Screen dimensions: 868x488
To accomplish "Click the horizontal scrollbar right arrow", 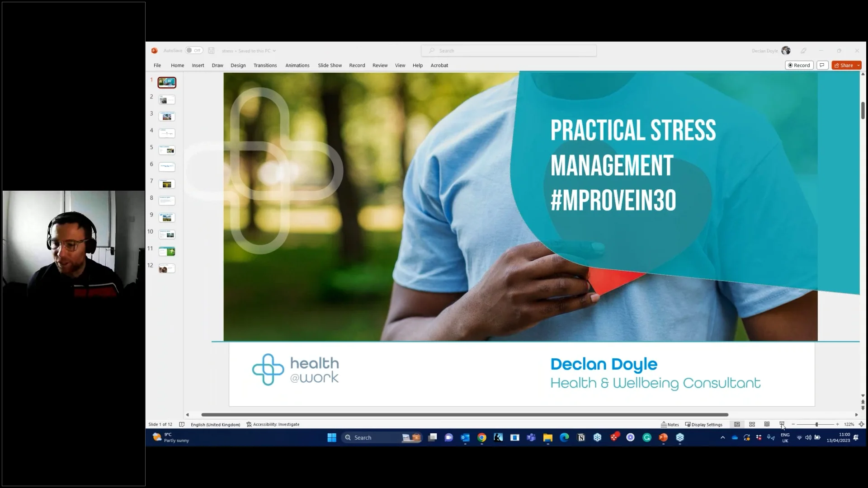I will pos(856,414).
